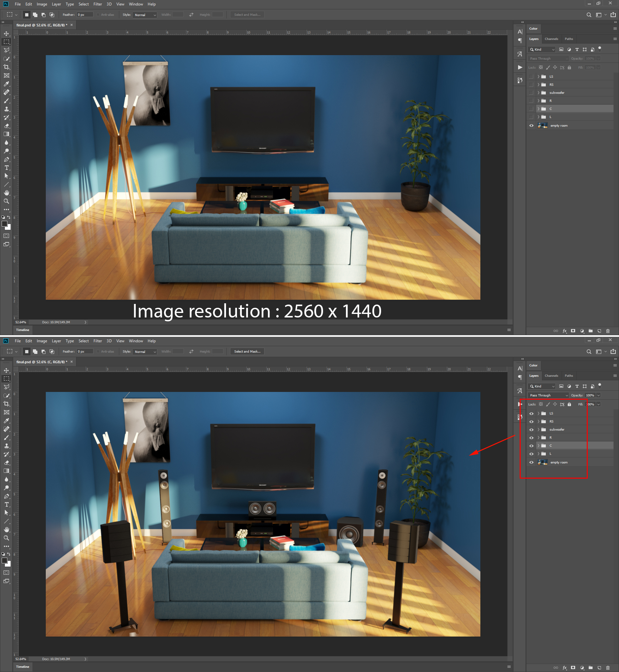Click Select and Mask button in lower window
619x672 pixels.
pos(247,352)
